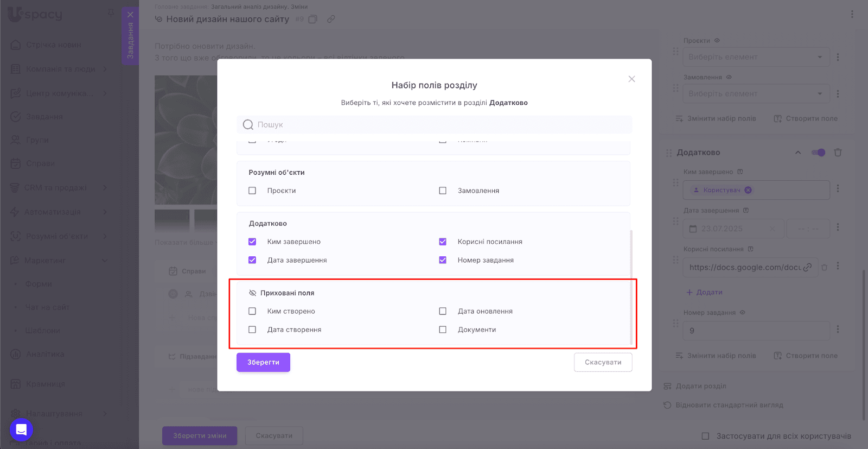Collapse the Додатково section chevron

click(x=798, y=153)
